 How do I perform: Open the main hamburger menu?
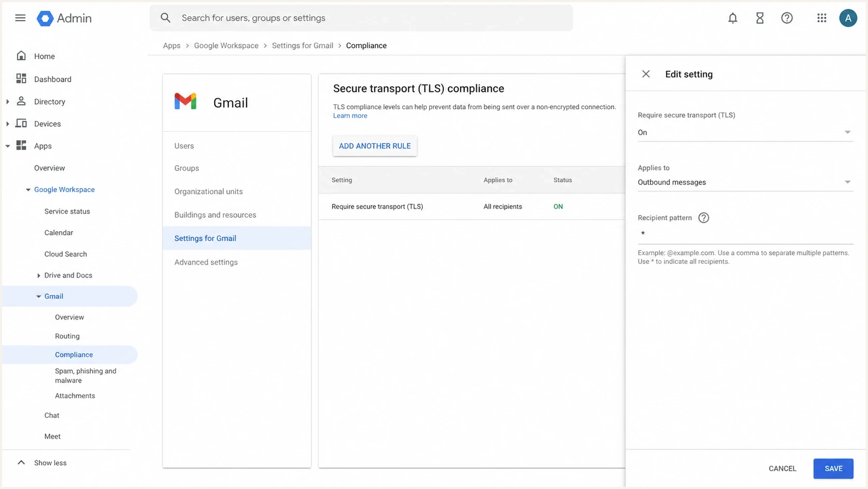click(20, 18)
